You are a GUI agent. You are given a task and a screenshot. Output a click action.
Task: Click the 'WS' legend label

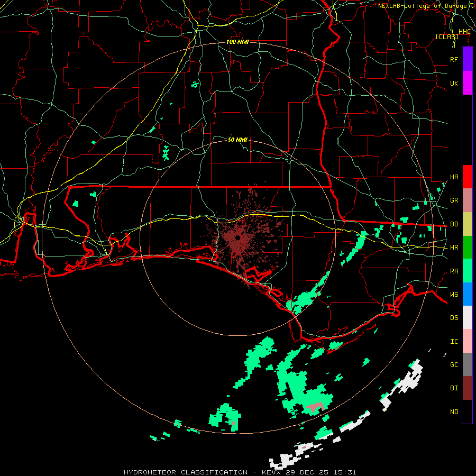click(454, 295)
